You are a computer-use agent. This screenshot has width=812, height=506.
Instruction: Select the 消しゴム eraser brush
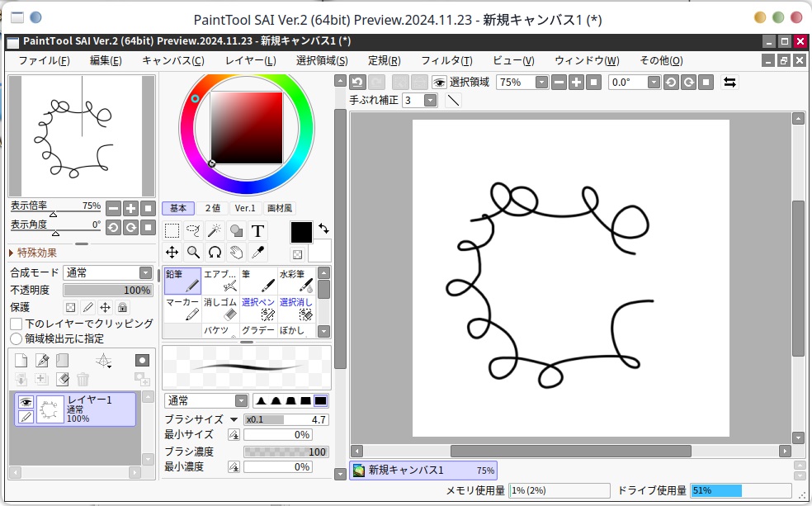(220, 308)
